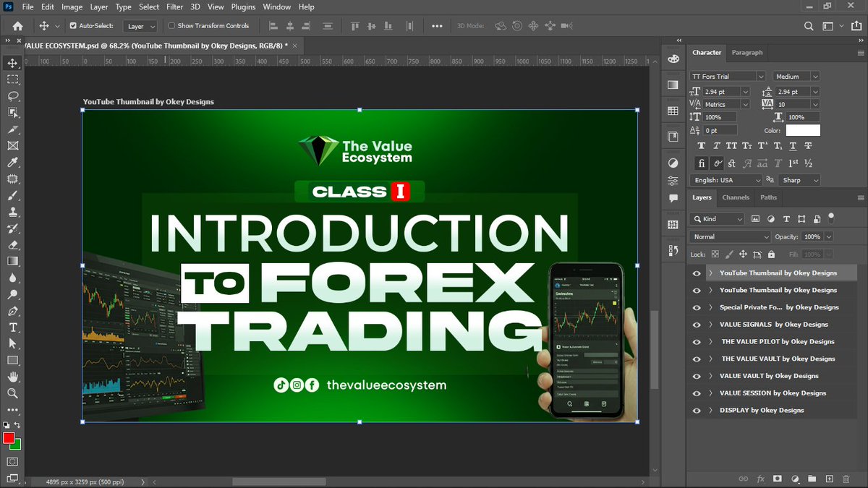This screenshot has height=488, width=868.
Task: Create a new layer in Layers panel
Action: coord(829,479)
